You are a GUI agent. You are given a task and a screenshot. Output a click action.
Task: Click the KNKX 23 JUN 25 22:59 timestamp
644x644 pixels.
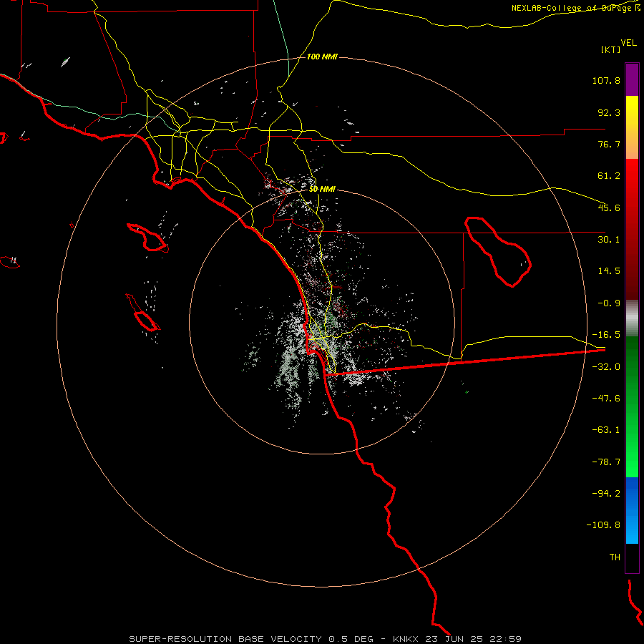(x=457, y=639)
